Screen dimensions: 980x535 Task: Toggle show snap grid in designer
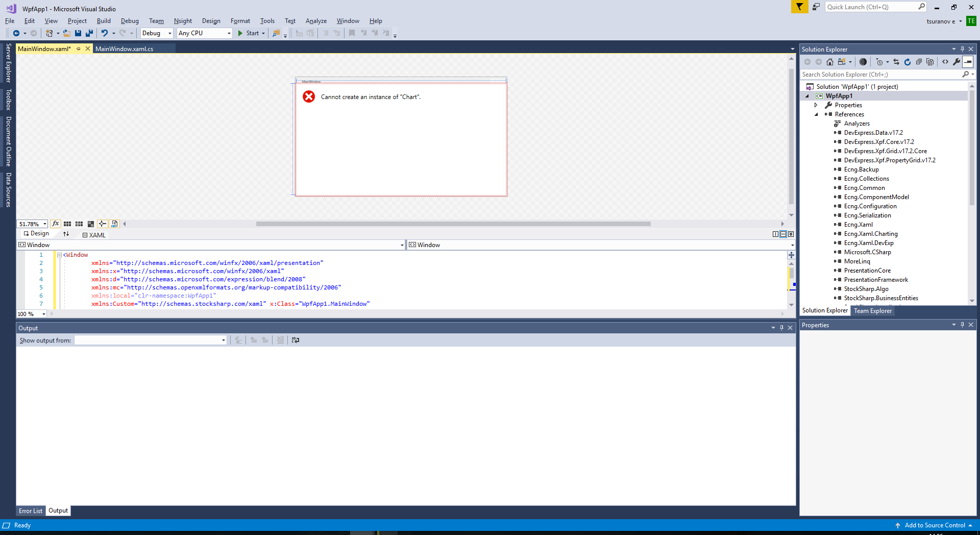pyautogui.click(x=67, y=224)
